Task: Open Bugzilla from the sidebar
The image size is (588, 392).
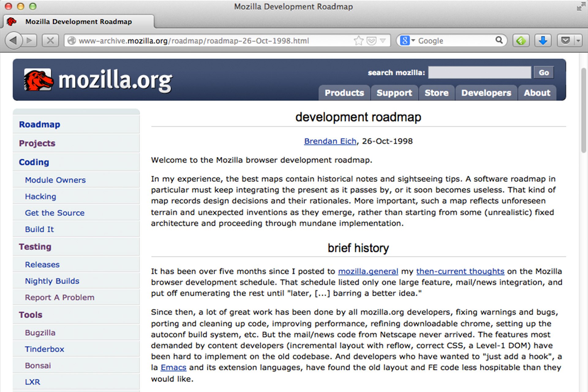Action: tap(40, 333)
